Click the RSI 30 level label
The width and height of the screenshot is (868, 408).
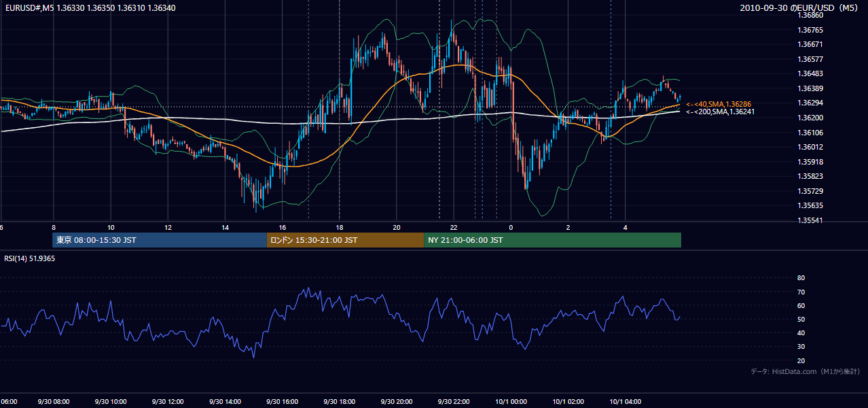point(801,347)
